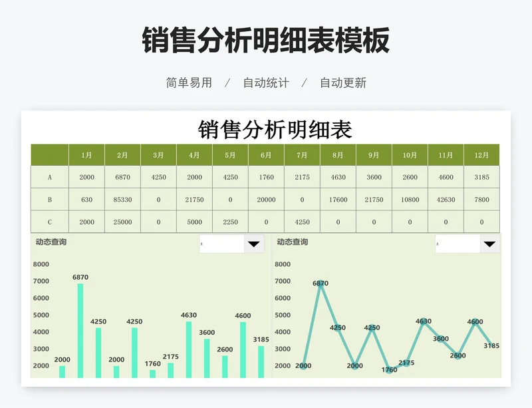Select table cell 4250 in row C
Image resolution: width=532 pixels, height=408 pixels.
303,222
